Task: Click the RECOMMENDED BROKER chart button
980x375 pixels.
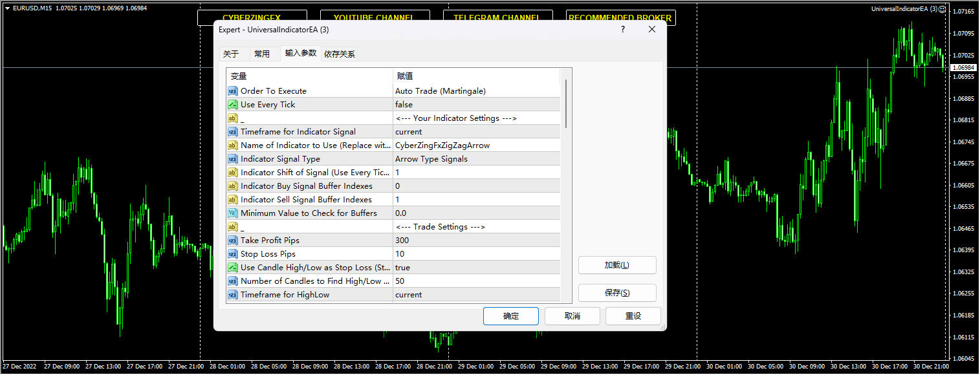Action: click(620, 18)
